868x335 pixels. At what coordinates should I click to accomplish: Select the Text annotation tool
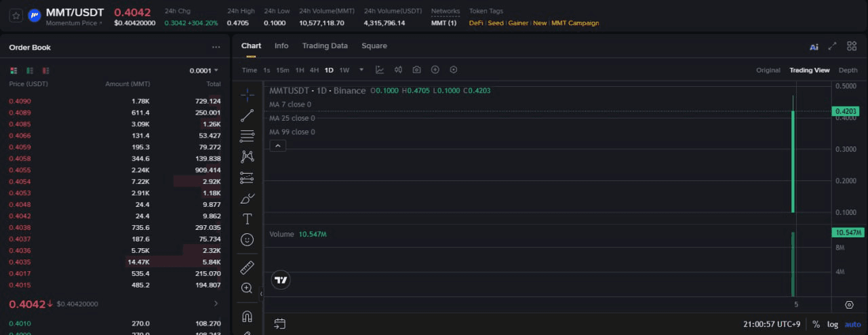(248, 219)
